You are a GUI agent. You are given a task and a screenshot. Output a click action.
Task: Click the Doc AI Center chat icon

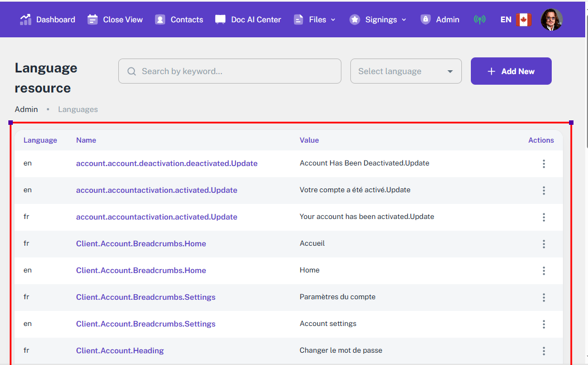pyautogui.click(x=220, y=20)
